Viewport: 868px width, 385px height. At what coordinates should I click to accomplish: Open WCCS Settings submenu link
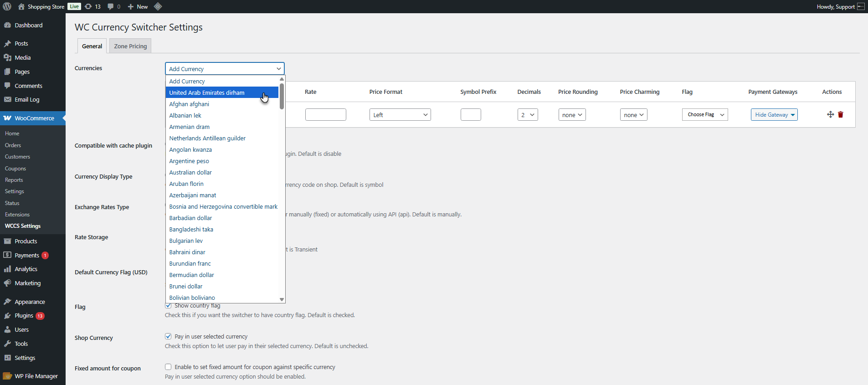pos(23,226)
